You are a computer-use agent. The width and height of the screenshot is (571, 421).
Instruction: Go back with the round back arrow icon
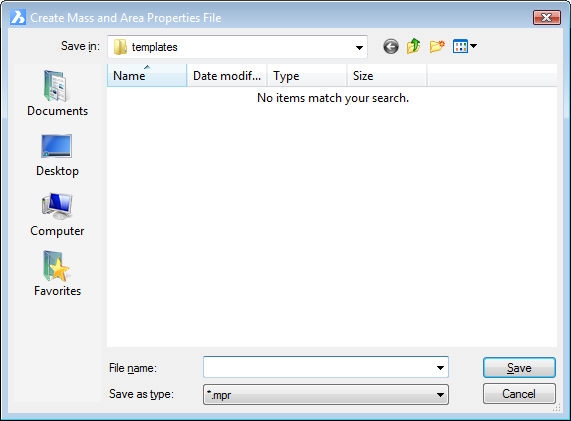(391, 47)
